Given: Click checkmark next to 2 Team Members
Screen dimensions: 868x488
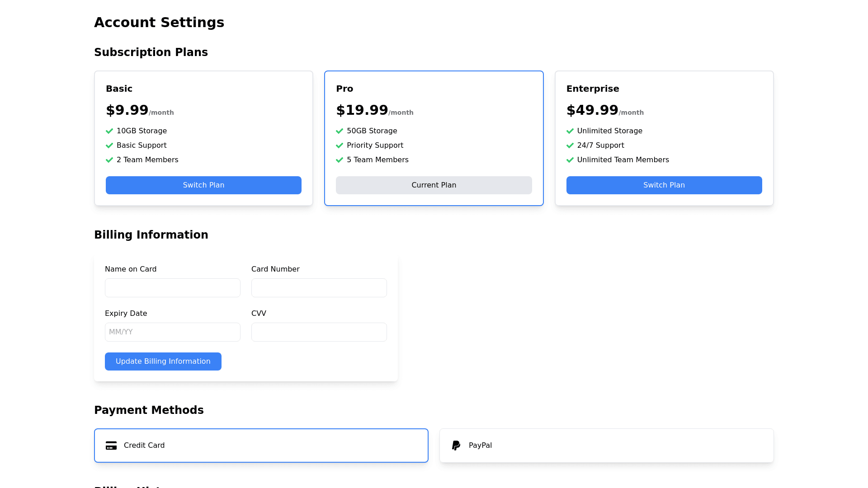Looking at the screenshot, I should (x=109, y=160).
